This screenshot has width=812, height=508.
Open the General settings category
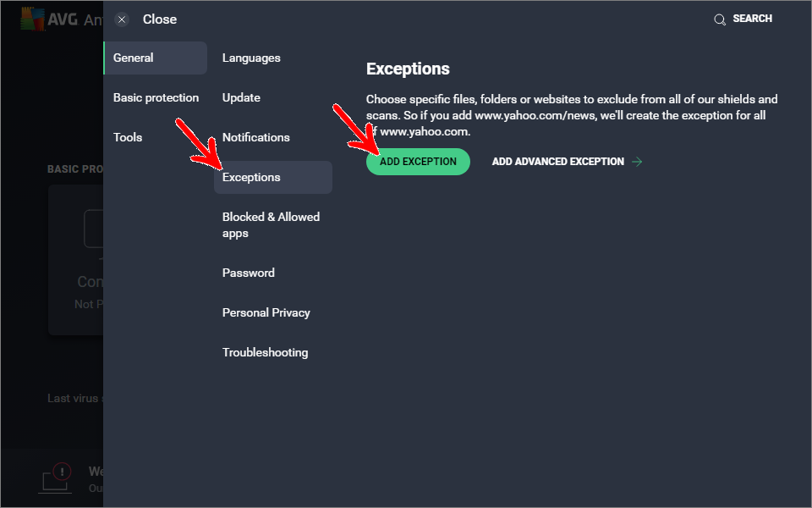click(x=156, y=58)
